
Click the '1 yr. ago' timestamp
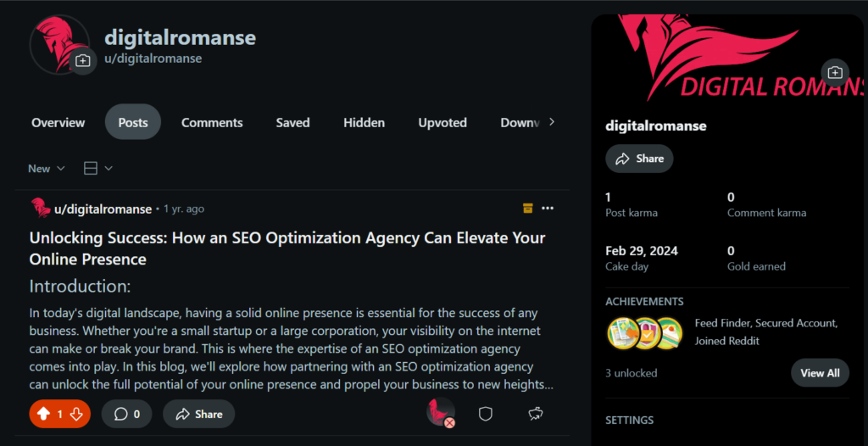coord(184,209)
